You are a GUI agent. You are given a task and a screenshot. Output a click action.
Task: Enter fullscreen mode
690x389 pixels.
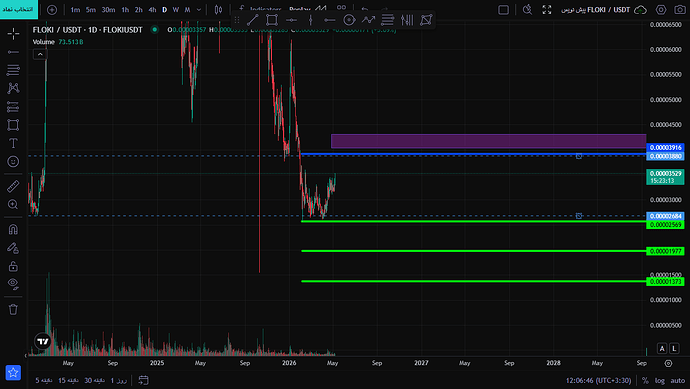[x=547, y=10]
